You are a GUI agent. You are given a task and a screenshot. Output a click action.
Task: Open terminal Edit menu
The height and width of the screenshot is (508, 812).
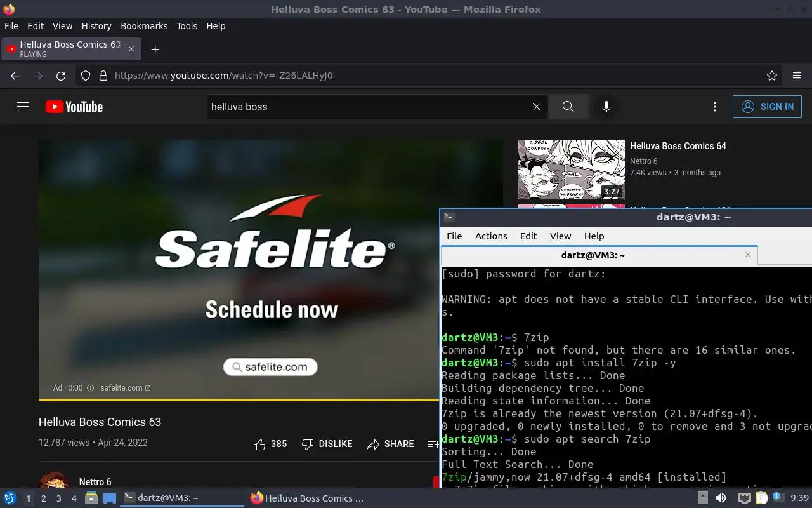coord(528,236)
